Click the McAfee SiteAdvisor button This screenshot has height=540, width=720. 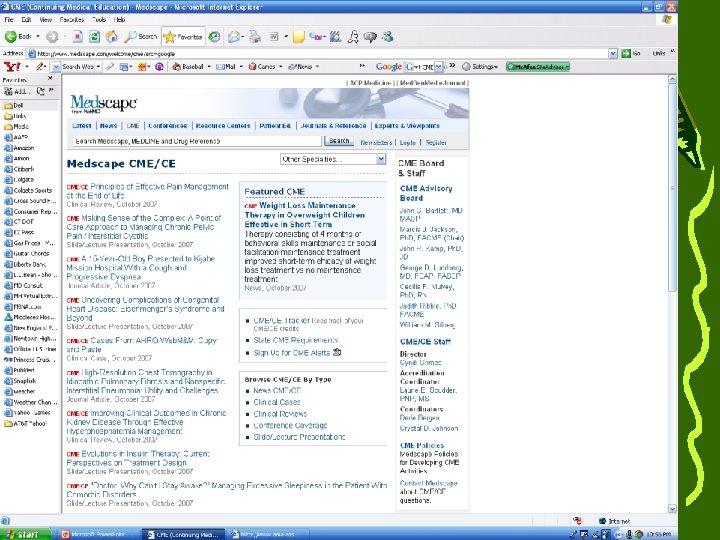coord(538,67)
